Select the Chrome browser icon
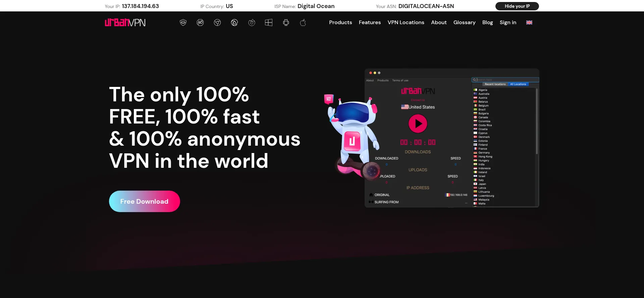This screenshot has height=298, width=644. coord(217,22)
